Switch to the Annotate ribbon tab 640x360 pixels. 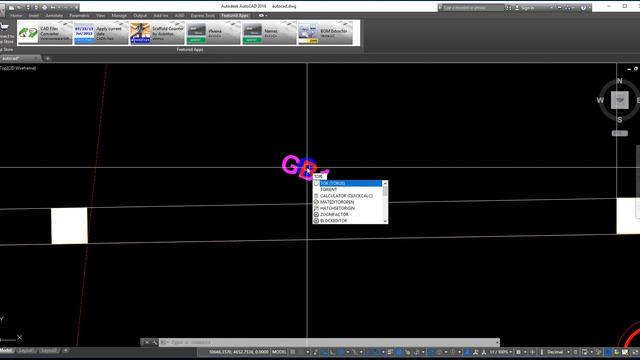[x=54, y=16]
